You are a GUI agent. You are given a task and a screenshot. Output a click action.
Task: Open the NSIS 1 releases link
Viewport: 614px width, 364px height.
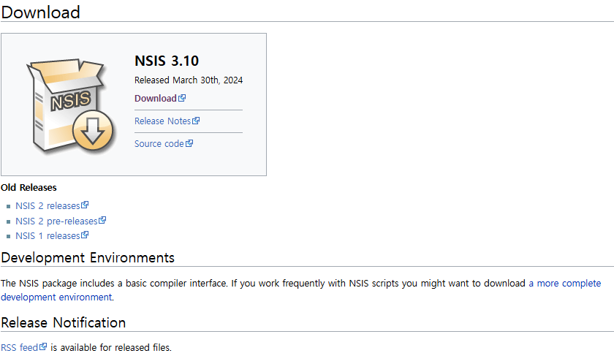pos(52,235)
